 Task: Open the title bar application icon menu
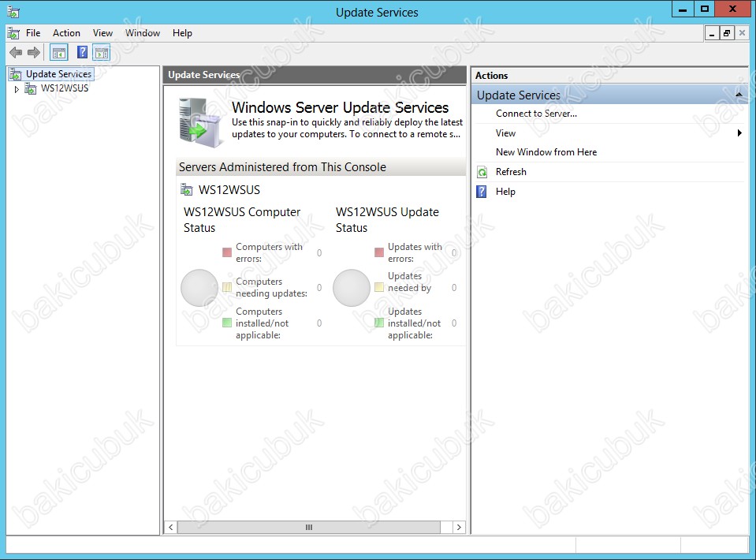pos(13,12)
